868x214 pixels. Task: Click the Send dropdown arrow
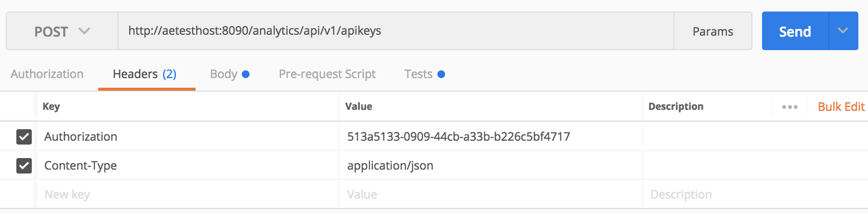[843, 31]
